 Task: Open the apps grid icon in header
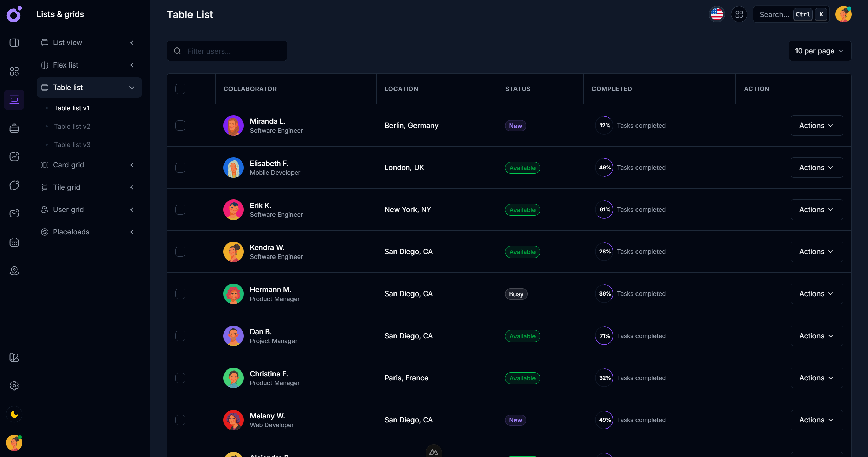(x=739, y=14)
